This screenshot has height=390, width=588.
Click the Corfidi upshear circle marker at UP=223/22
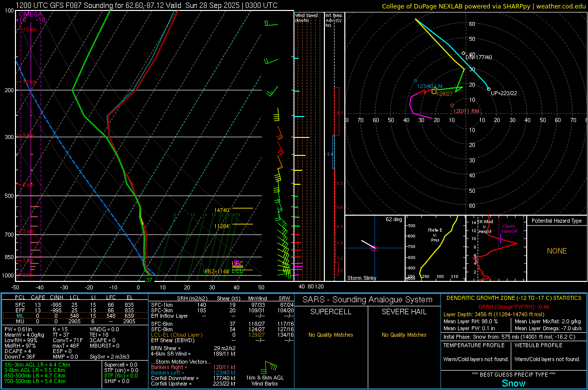click(489, 89)
